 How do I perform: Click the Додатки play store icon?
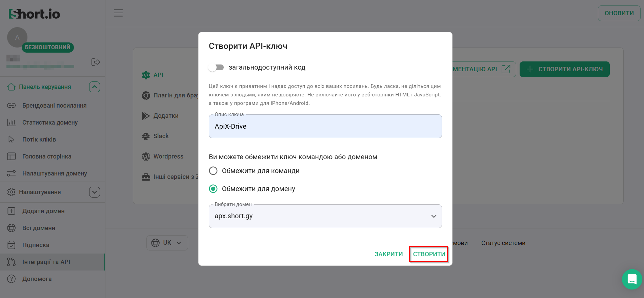[146, 116]
